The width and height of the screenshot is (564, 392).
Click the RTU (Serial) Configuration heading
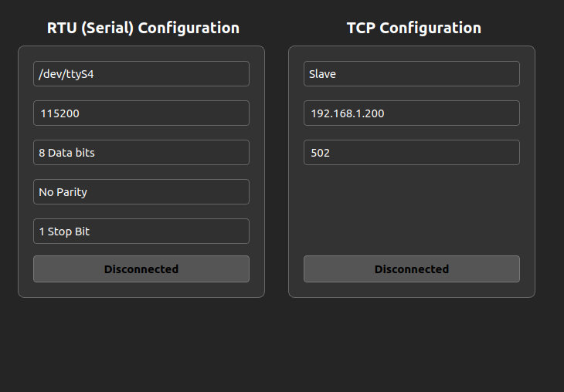(143, 28)
